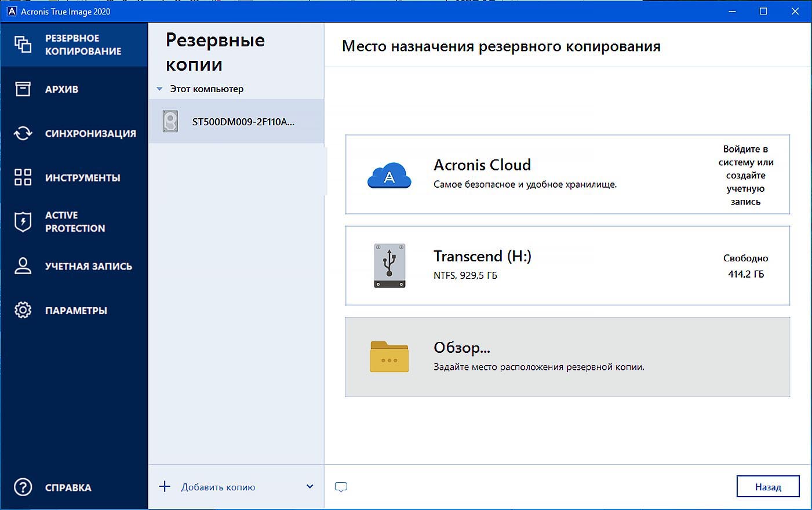812x510 pixels.
Task: Open the Архив section label
Action: (61, 89)
